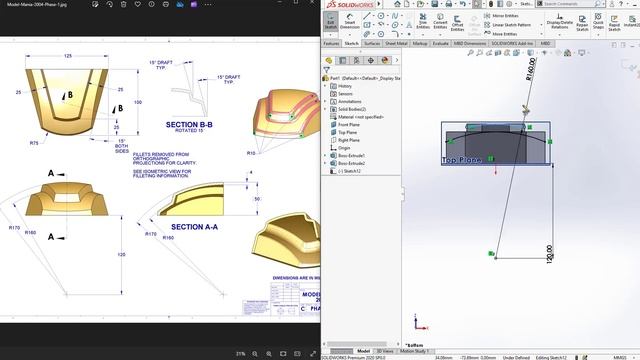Open the SOLIDWORKS Add-Ins tab

click(x=512, y=43)
